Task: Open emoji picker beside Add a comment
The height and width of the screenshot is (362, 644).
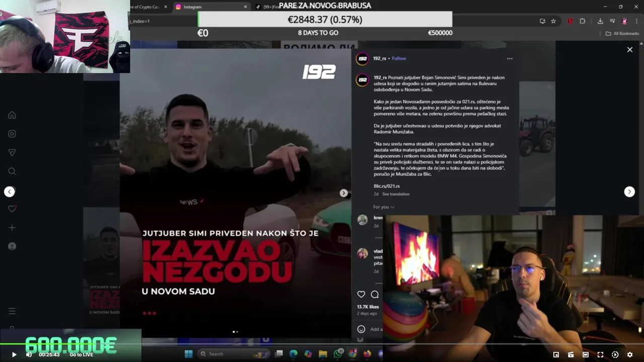Action: point(361,329)
